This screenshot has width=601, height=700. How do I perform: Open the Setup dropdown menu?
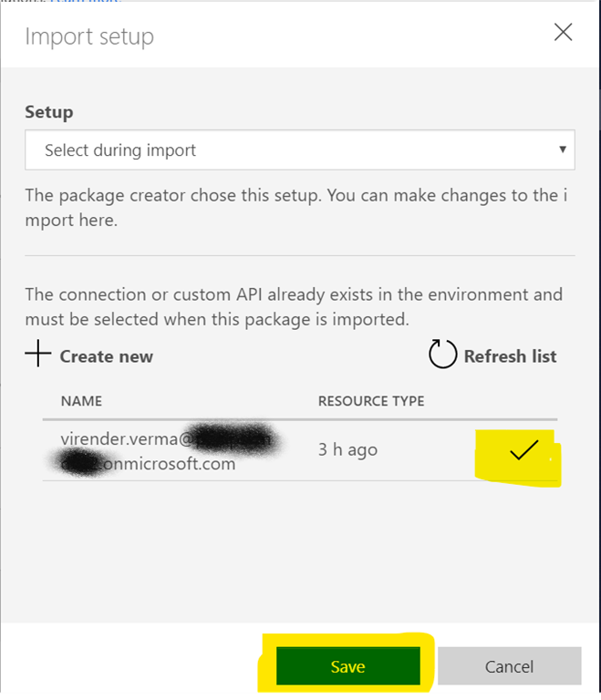299,150
